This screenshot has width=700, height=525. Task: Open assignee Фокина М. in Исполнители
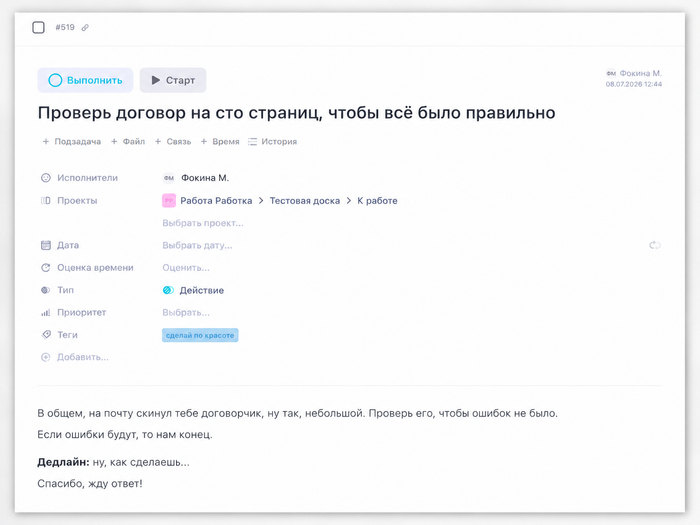point(196,178)
